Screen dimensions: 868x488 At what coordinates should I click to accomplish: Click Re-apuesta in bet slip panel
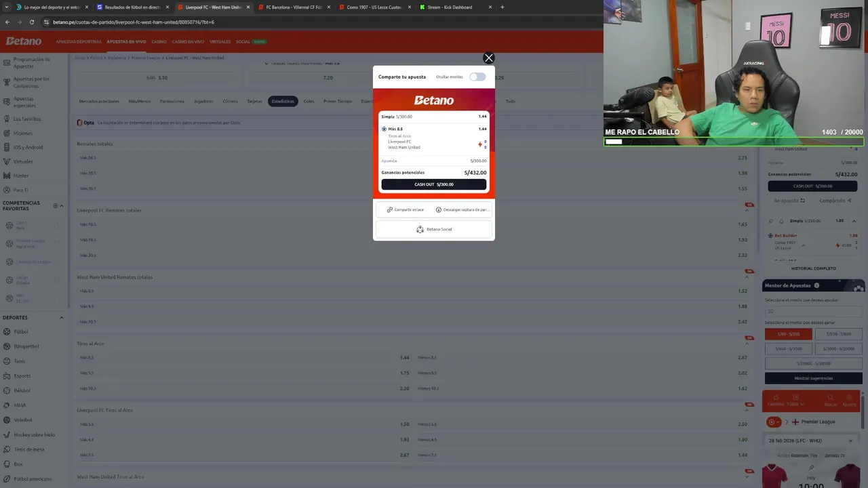pyautogui.click(x=789, y=201)
